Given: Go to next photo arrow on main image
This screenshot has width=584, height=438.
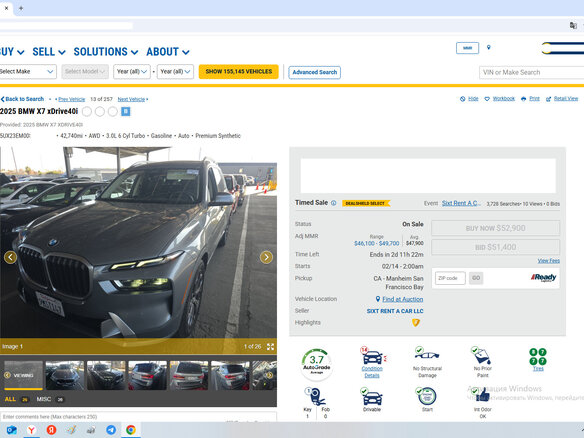Looking at the screenshot, I should point(266,257).
